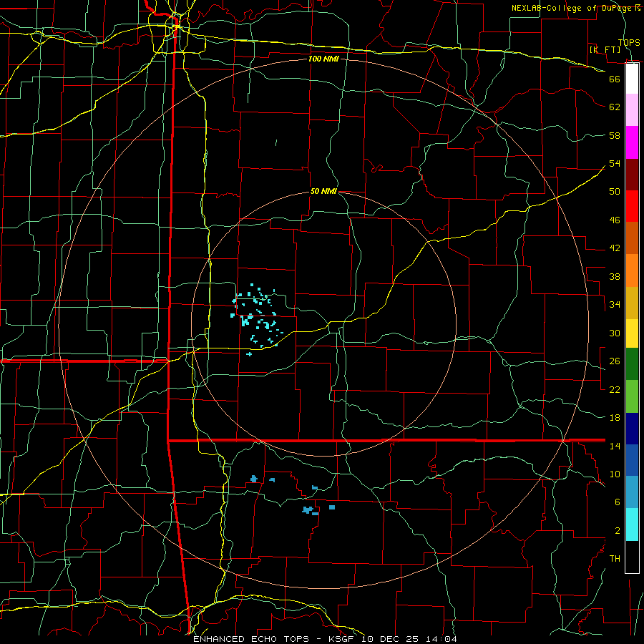Click the legend value "26"

(615, 361)
